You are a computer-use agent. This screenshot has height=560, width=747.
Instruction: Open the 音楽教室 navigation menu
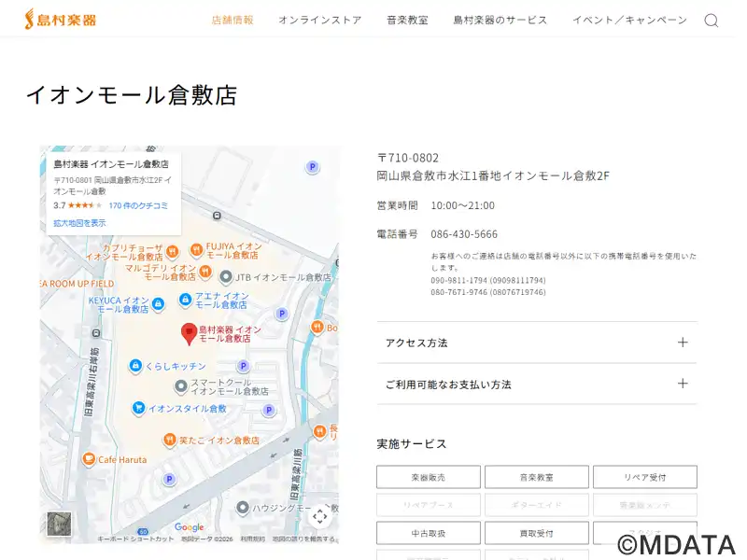(407, 21)
